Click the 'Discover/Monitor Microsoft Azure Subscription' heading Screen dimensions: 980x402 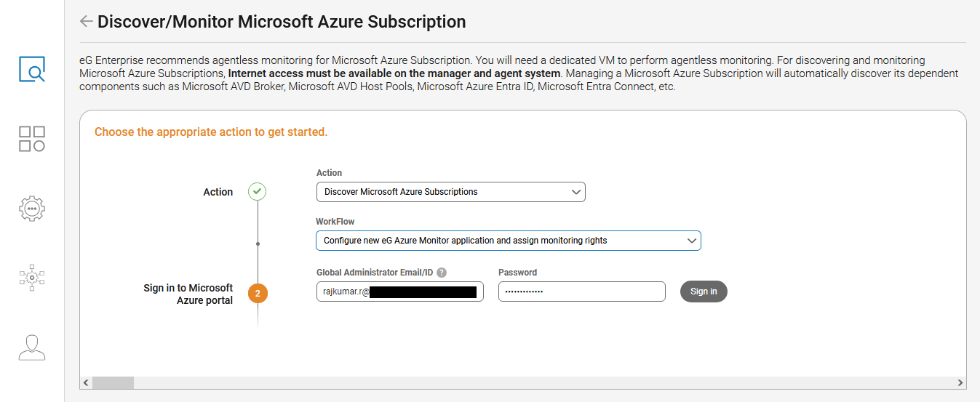click(x=282, y=22)
